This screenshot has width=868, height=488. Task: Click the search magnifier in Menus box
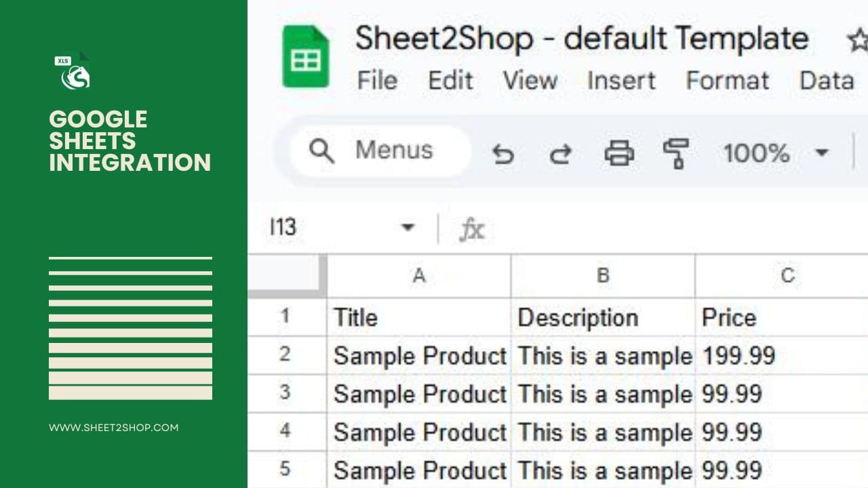(x=321, y=151)
